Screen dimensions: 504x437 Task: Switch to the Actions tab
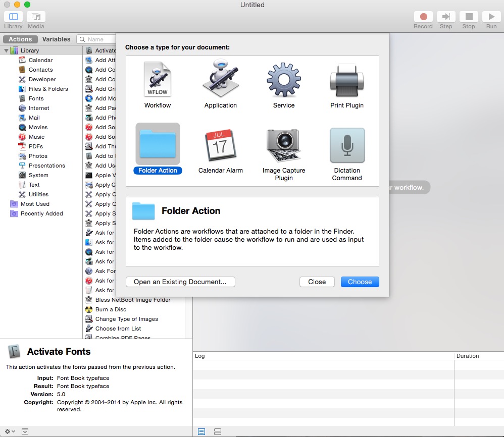(x=20, y=39)
